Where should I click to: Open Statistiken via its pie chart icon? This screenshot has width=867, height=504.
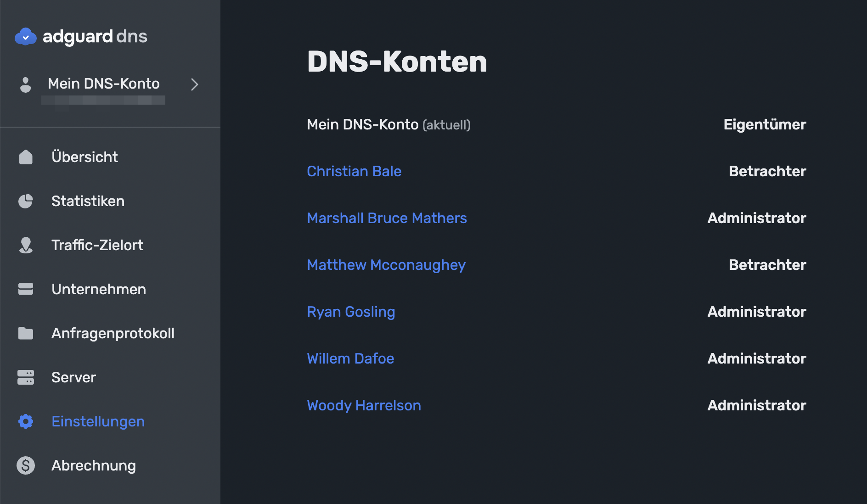[x=26, y=201]
